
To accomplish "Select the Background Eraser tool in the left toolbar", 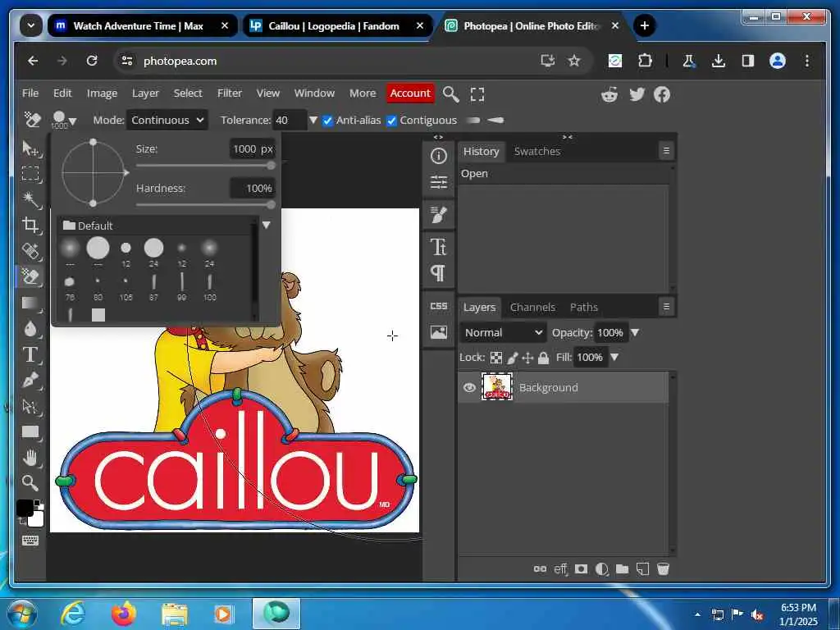I will tap(30, 276).
